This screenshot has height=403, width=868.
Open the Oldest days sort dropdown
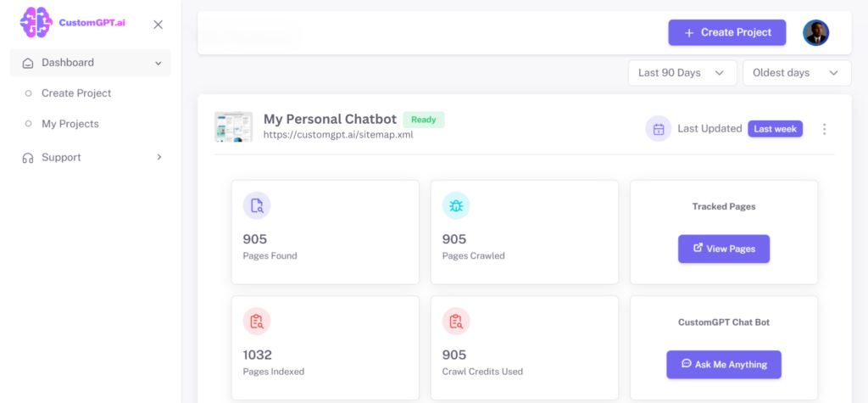[x=797, y=73]
